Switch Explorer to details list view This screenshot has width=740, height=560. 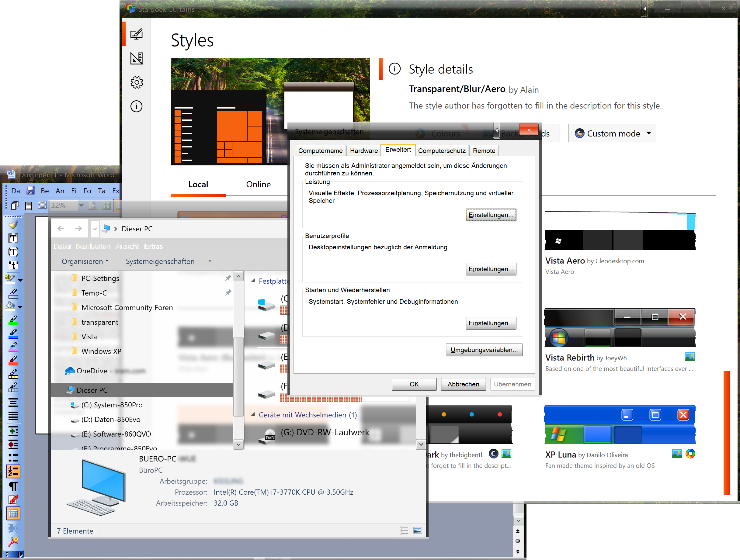pos(404,531)
